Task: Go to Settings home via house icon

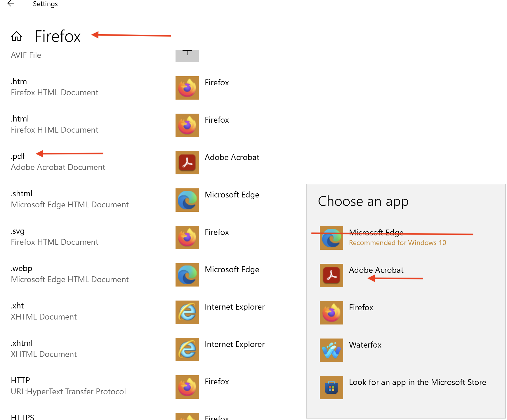Action: [x=17, y=36]
